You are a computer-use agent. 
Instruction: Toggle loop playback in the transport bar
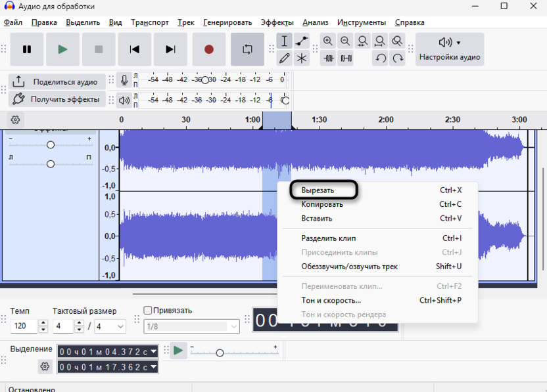(x=247, y=49)
